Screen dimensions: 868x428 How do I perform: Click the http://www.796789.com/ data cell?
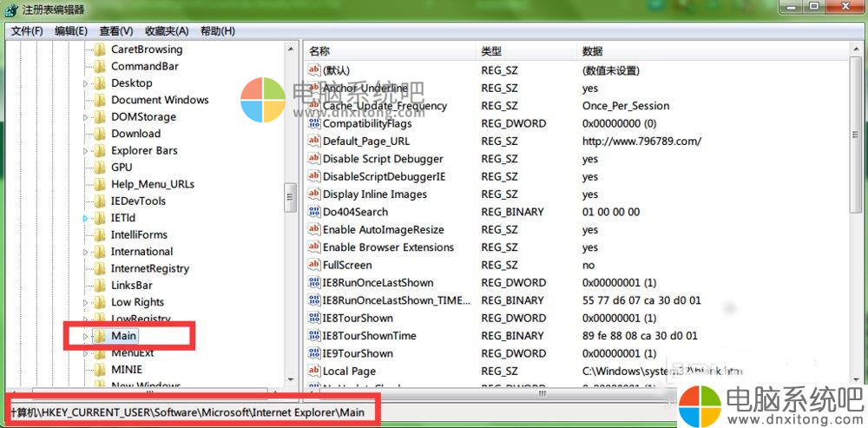click(641, 142)
